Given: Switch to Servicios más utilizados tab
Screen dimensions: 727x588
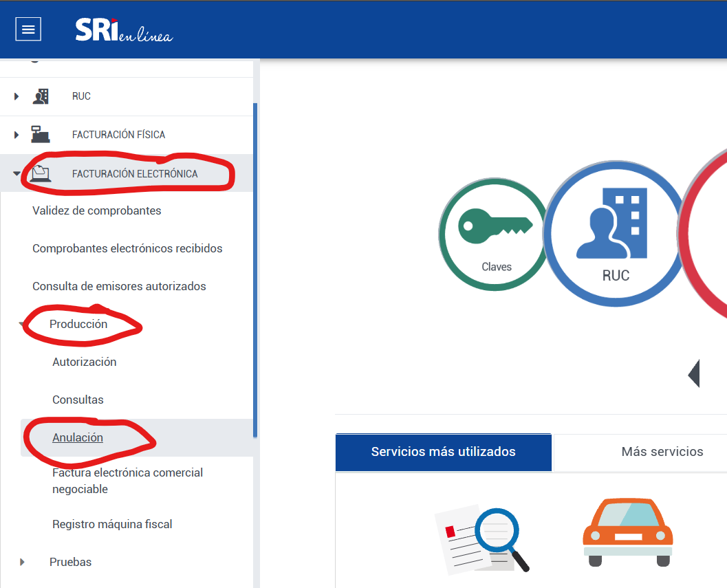Looking at the screenshot, I should [443, 452].
